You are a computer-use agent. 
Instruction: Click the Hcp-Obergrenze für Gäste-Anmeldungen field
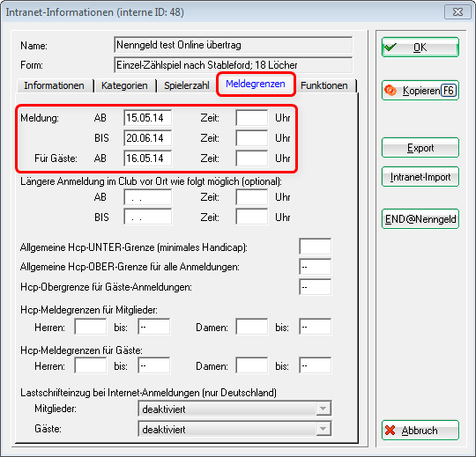[x=315, y=286]
